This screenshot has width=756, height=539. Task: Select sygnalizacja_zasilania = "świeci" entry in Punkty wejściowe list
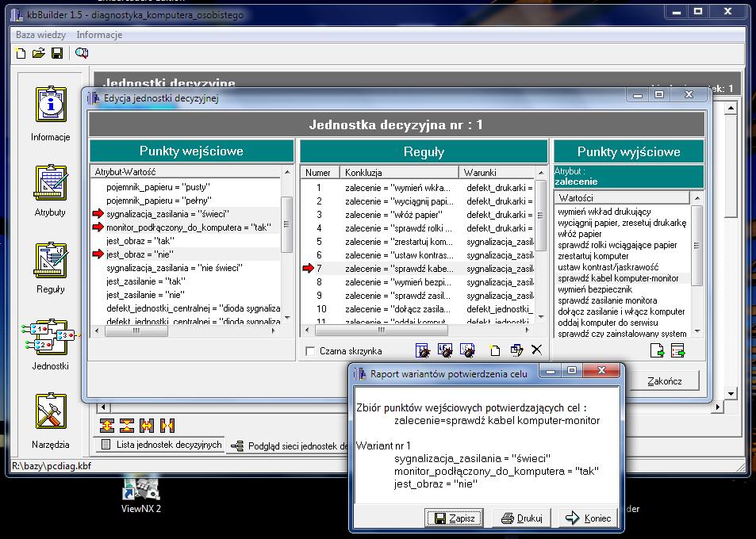pyautogui.click(x=168, y=214)
